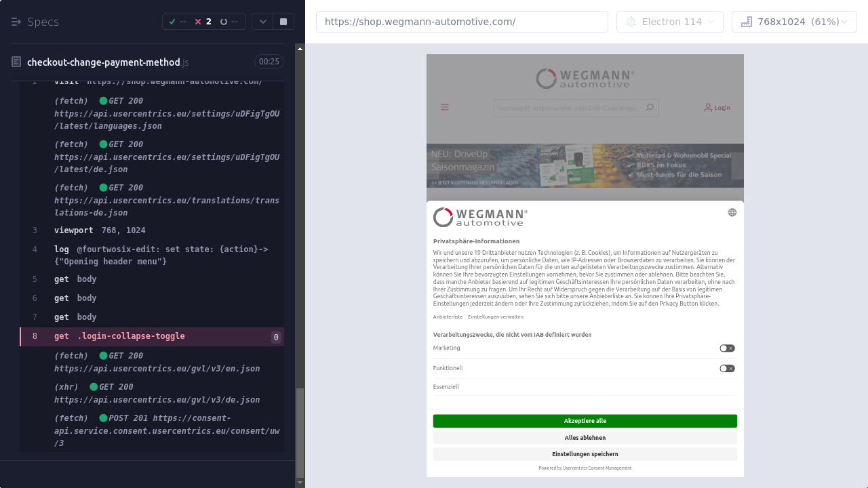The width and height of the screenshot is (868, 488).
Task: Click the search magnifier icon in shop header
Action: (649, 108)
